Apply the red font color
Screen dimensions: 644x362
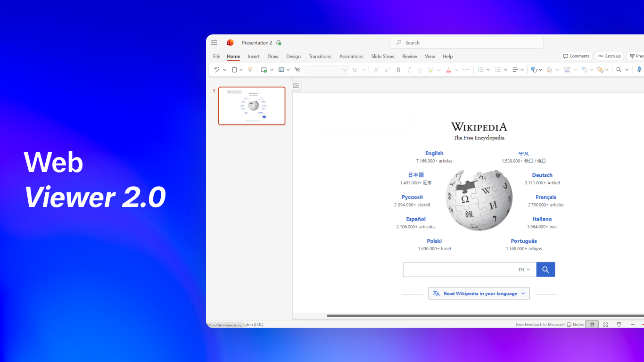click(448, 69)
